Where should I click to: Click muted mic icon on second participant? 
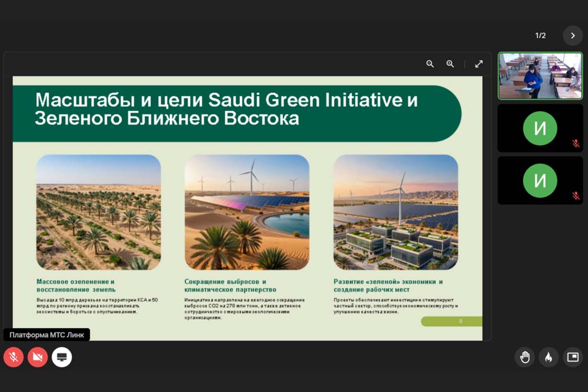click(576, 143)
